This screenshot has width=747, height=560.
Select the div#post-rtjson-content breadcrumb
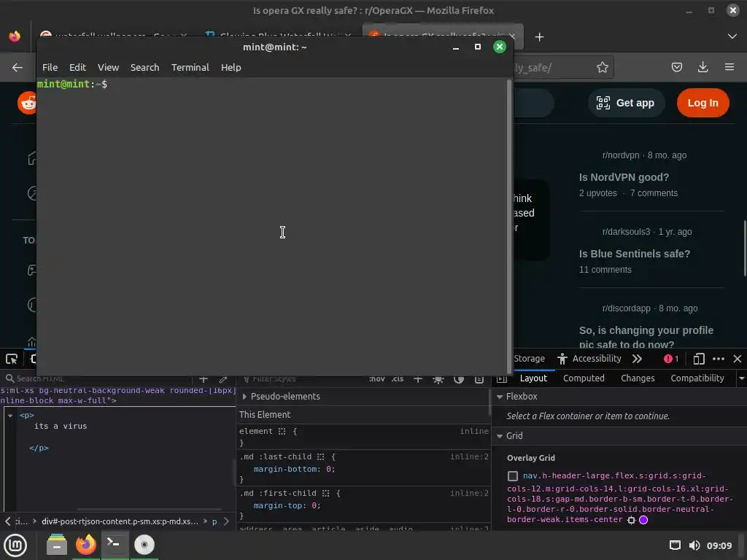[x=120, y=521]
